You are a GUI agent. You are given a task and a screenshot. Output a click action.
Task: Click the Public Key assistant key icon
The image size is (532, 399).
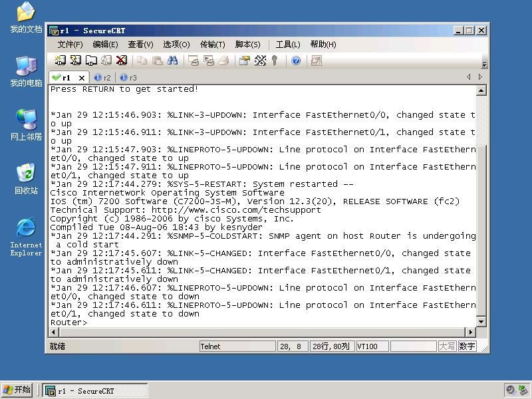click(x=275, y=61)
